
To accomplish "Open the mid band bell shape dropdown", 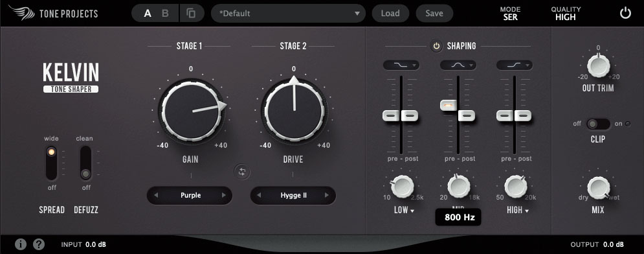I will click(x=458, y=65).
